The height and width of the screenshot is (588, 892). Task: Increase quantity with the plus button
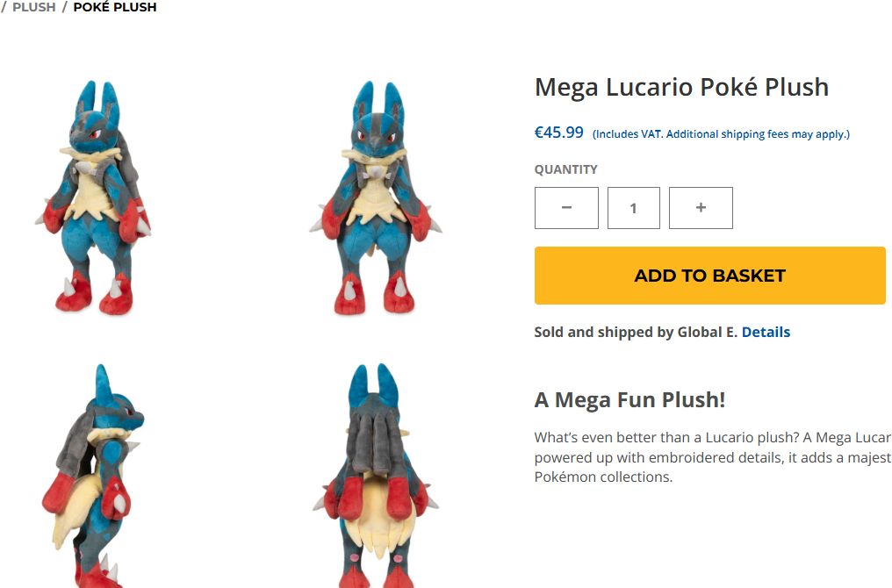coord(701,208)
